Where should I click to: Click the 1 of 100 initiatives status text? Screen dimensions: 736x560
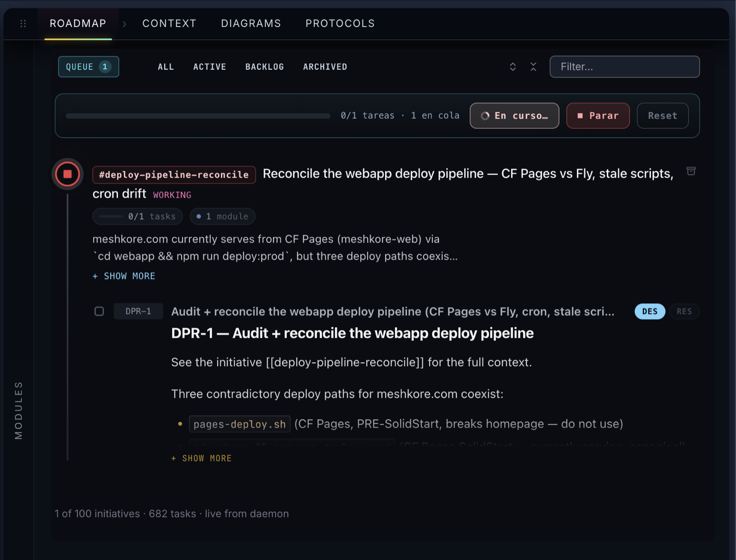click(172, 514)
